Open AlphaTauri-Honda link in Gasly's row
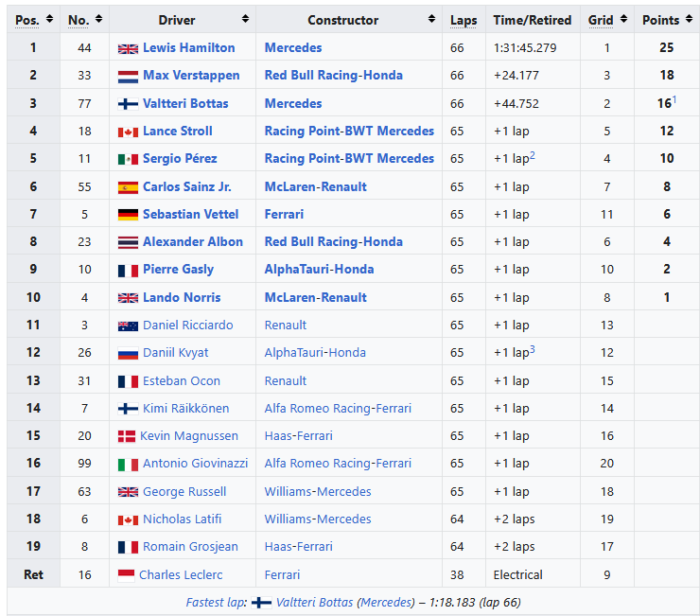The height and width of the screenshot is (616, 700). coord(319,270)
